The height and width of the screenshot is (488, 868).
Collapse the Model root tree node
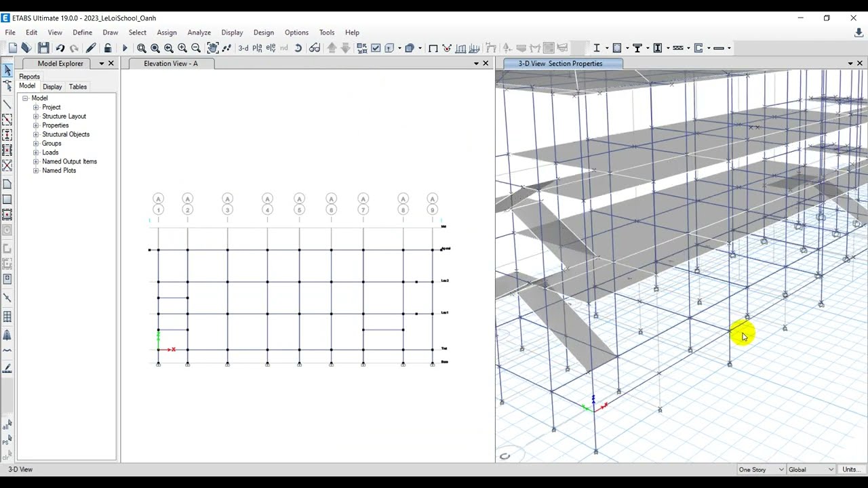click(x=25, y=98)
